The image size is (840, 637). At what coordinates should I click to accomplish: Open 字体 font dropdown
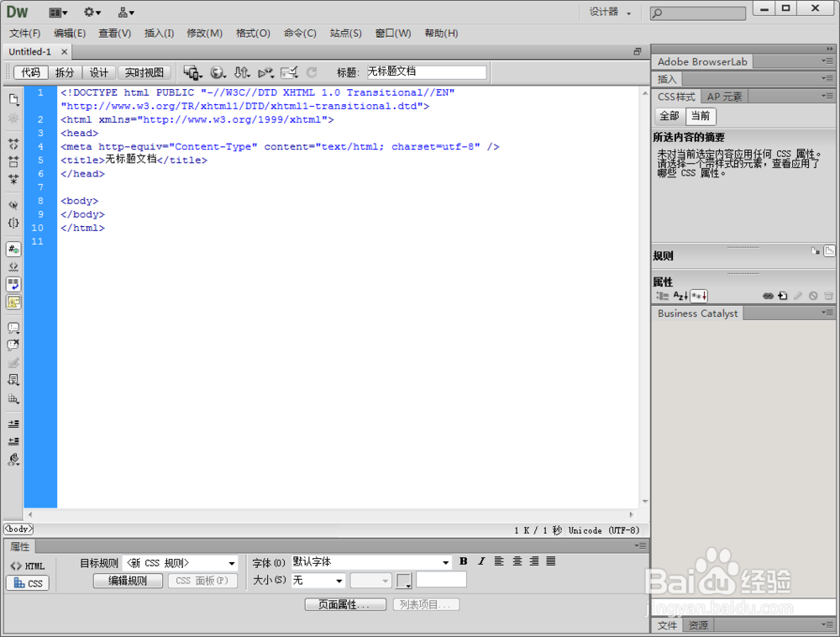tap(370, 562)
